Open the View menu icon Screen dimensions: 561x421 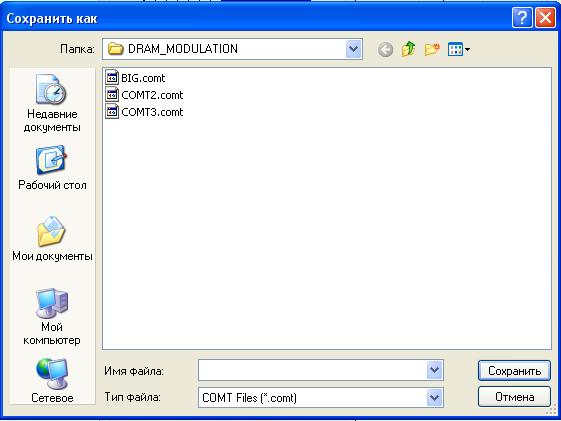(x=455, y=49)
